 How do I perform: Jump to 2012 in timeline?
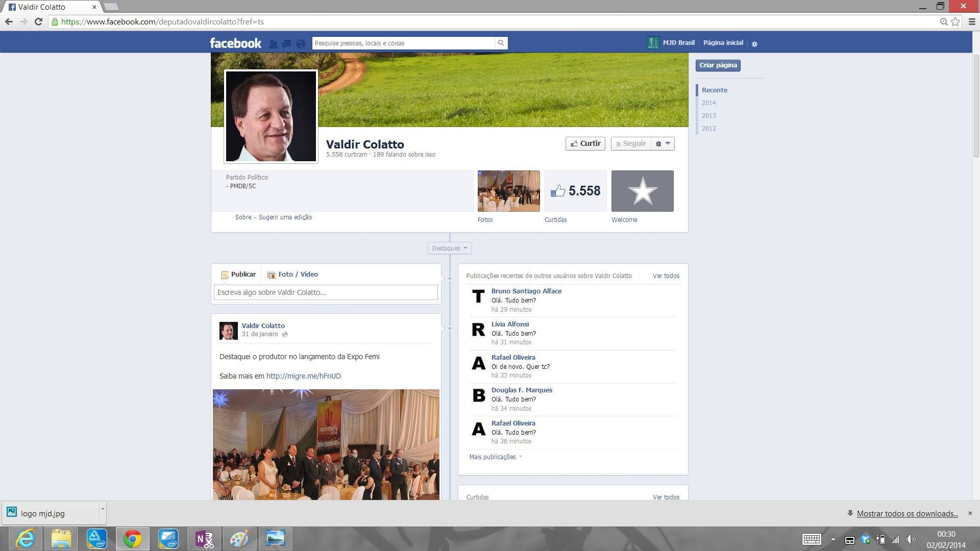pyautogui.click(x=708, y=129)
